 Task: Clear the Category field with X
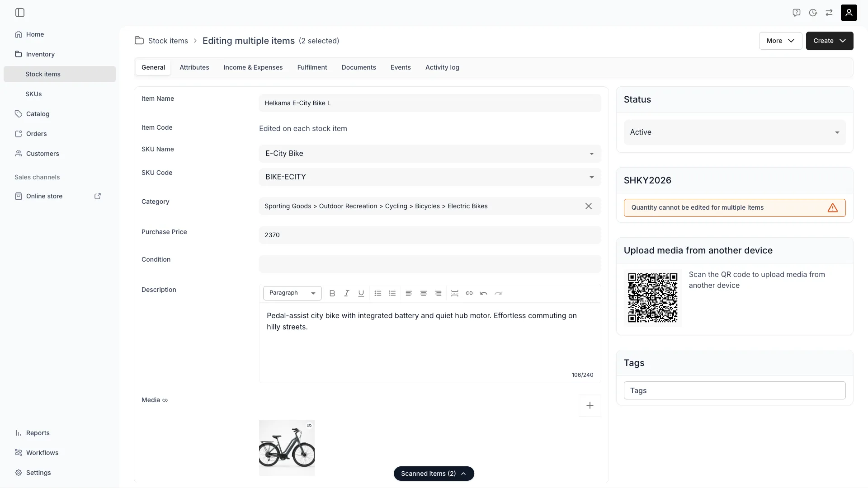[589, 206]
